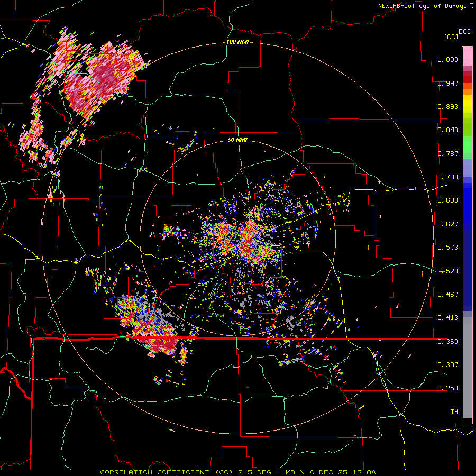Click the 0.840 scale value
This screenshot has width=476, height=476.
(x=448, y=130)
